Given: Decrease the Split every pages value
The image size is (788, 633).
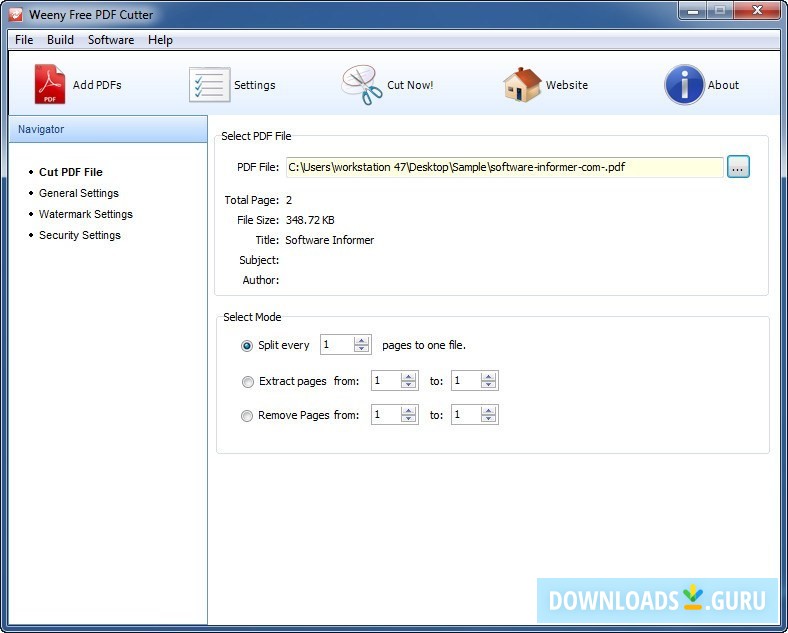Looking at the screenshot, I should coord(361,349).
